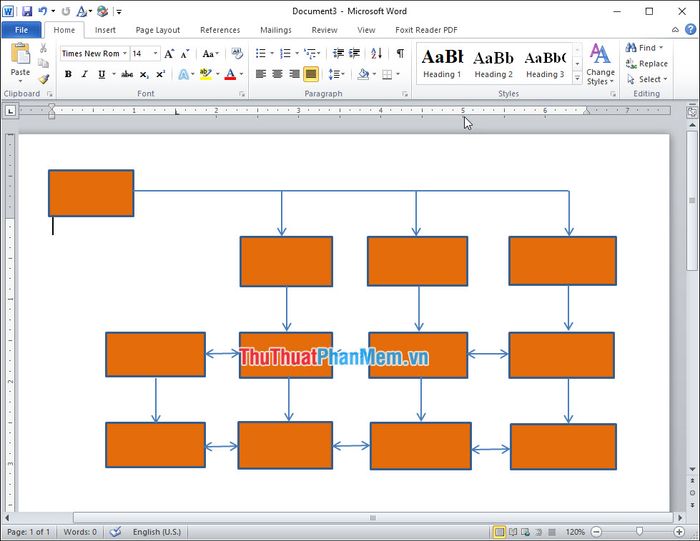Open the Page Layout tab
This screenshot has width=700, height=541.
(158, 30)
